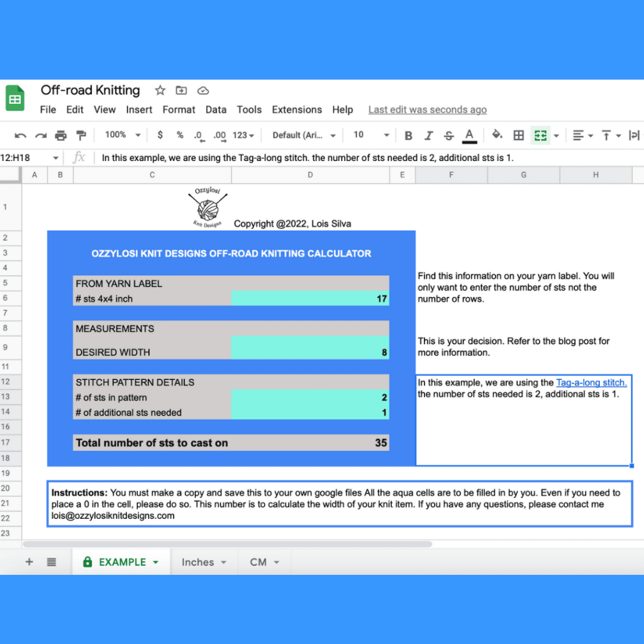
Task: Star the Off-road Knitting document
Action: click(x=160, y=91)
